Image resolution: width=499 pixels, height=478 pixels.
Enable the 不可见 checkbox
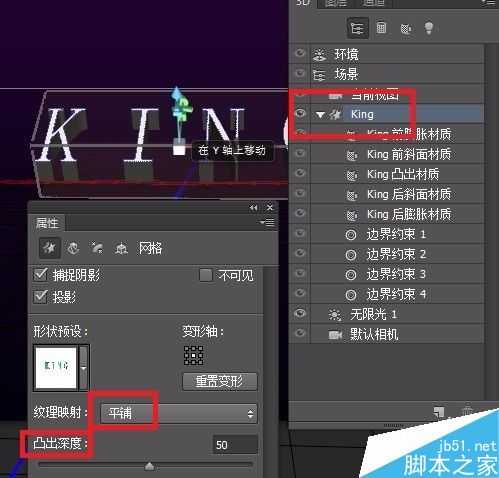206,275
